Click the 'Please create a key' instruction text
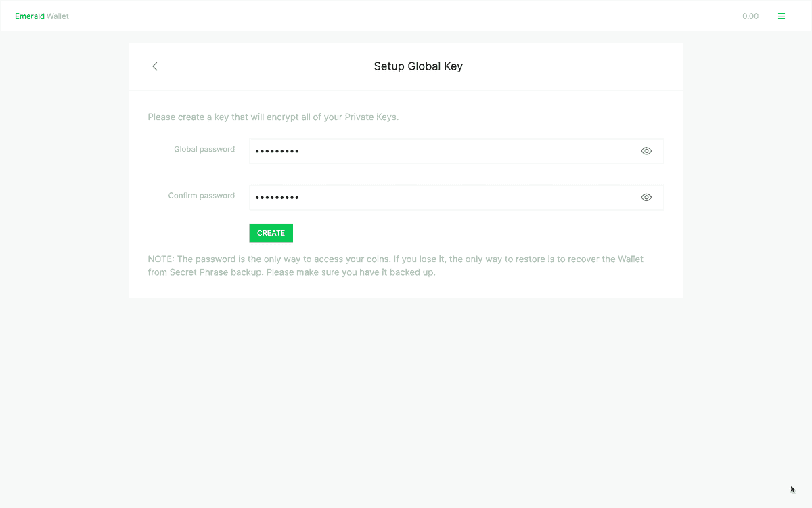 (x=273, y=117)
